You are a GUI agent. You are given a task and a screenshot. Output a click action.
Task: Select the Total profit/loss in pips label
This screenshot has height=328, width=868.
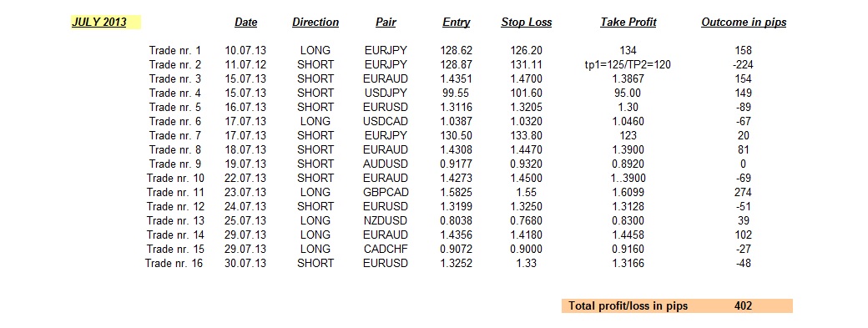click(x=628, y=305)
